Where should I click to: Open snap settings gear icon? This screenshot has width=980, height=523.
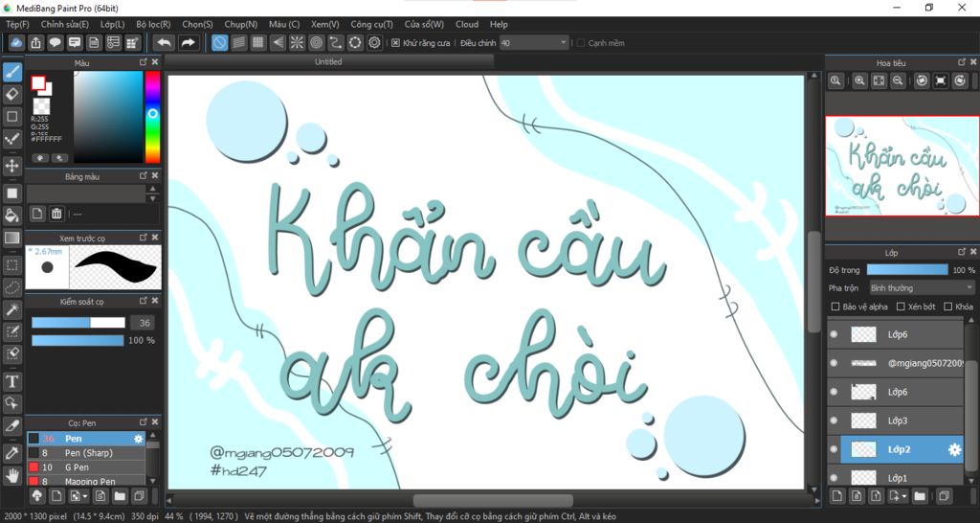[374, 42]
